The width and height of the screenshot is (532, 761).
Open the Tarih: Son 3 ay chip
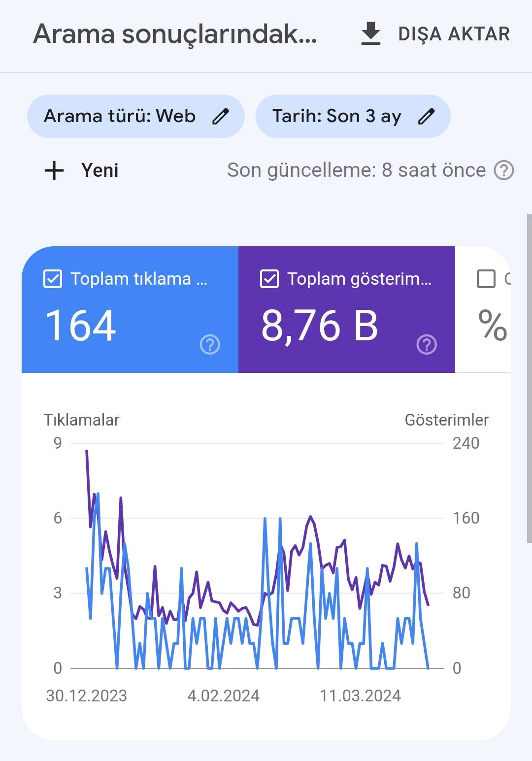[x=353, y=116]
